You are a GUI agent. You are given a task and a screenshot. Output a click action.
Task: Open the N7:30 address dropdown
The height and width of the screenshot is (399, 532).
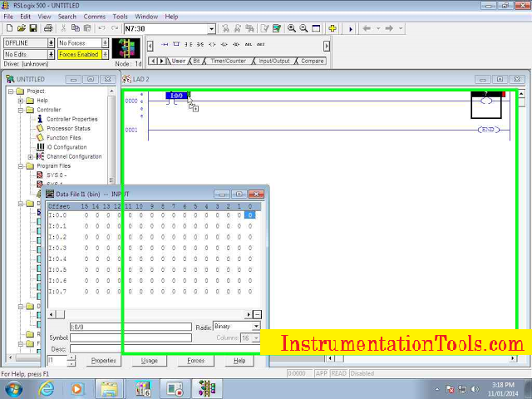click(212, 29)
